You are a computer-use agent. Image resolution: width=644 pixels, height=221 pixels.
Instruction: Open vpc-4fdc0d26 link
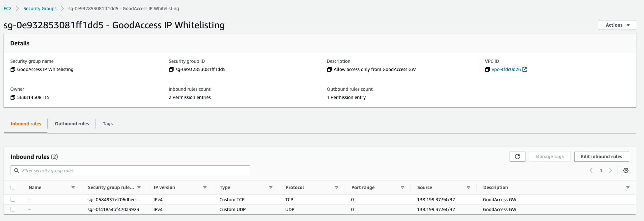[x=506, y=69]
